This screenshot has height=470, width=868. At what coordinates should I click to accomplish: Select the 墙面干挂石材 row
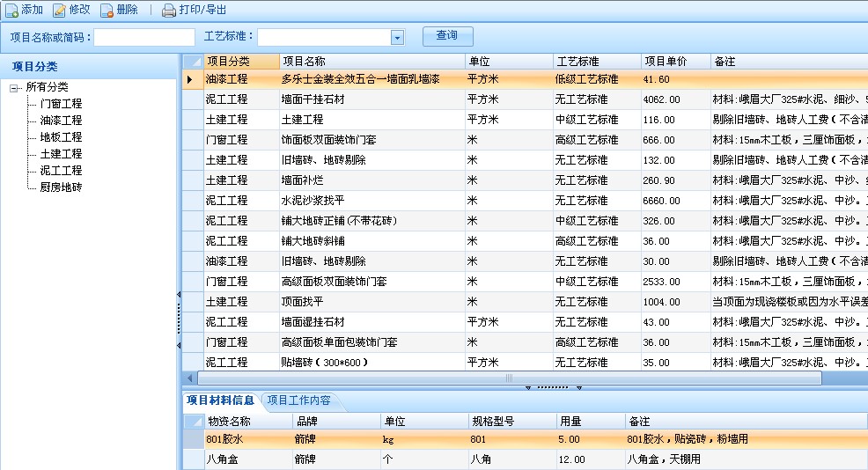coord(525,99)
